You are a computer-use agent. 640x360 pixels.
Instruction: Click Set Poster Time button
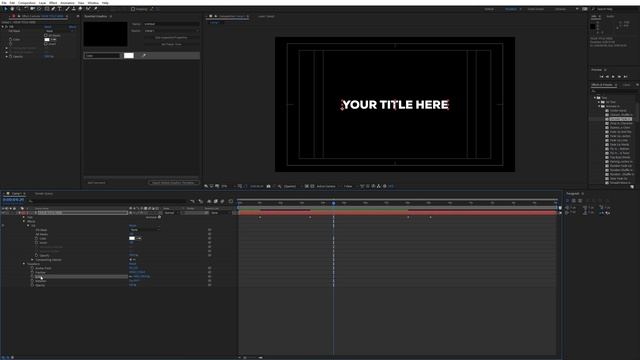click(x=171, y=44)
